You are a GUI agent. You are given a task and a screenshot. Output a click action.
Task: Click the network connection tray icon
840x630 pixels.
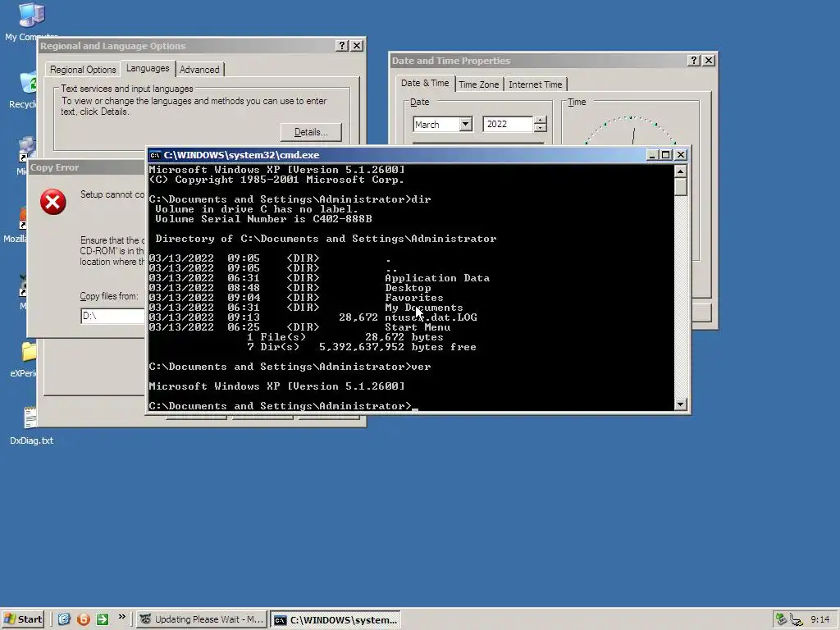tap(797, 620)
